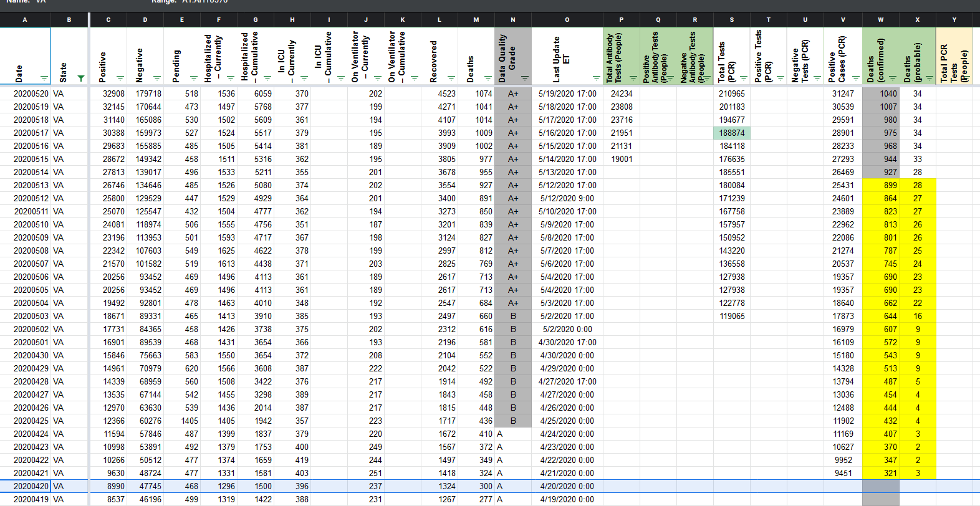This screenshot has width=980, height=506.
Task: Open the Total Tests (PCR) filter
Action: (744, 79)
